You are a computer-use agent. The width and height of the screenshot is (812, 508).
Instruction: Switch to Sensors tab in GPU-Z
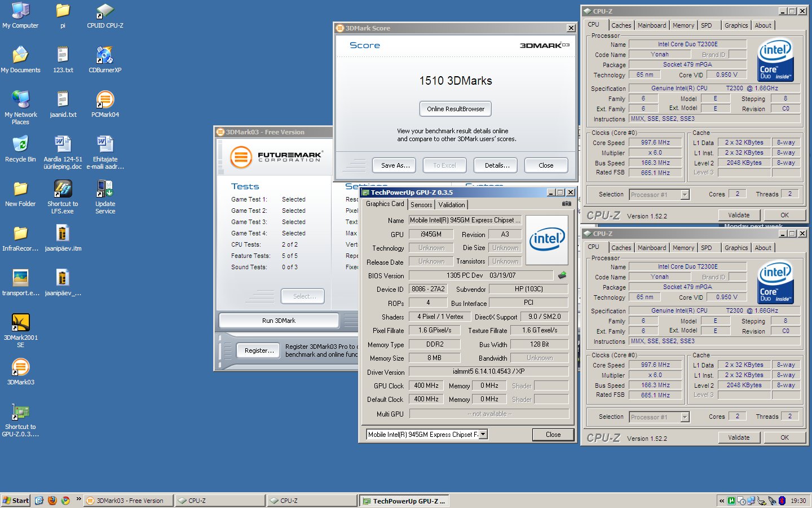coord(421,205)
